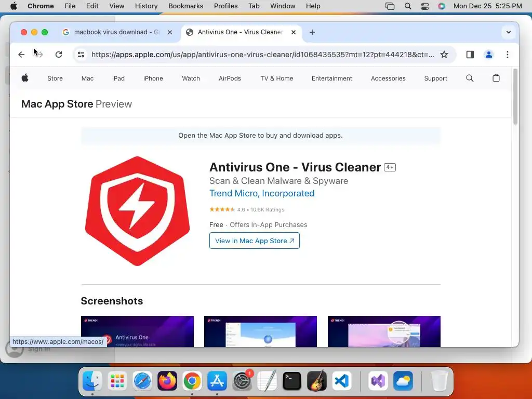Image resolution: width=532 pixels, height=399 pixels.
Task: Open Visual Studio from the Dock
Action: (378, 381)
